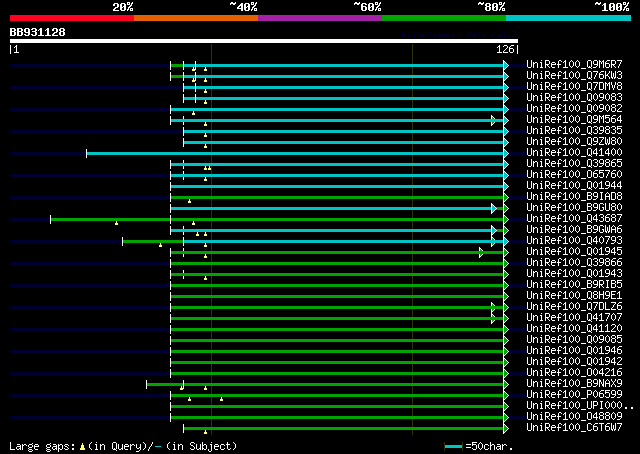Click the purple ~60% identity legend segment
The height and width of the screenshot is (454, 640).
[x=320, y=18]
